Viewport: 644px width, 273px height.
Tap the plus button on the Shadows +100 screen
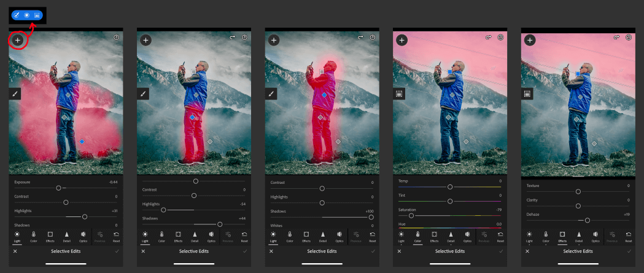(x=274, y=40)
